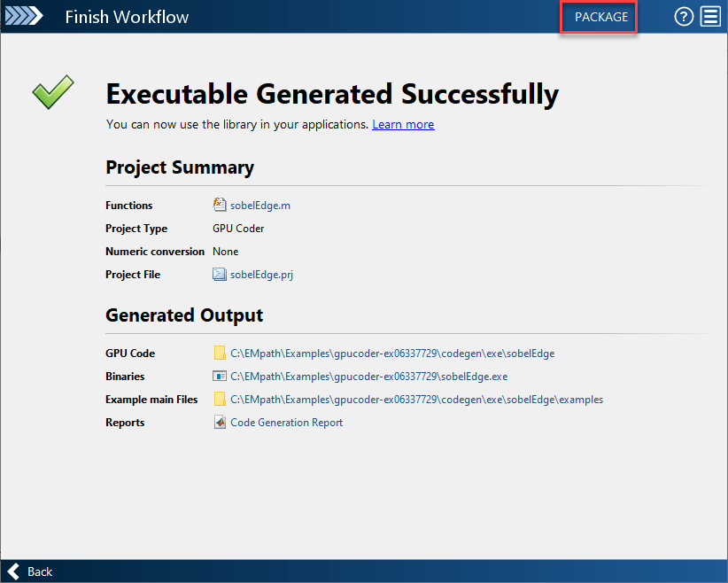Open the GPU Code codegen\exe\sobelEdge path
Screen dimensions: 728x583
click(392, 354)
